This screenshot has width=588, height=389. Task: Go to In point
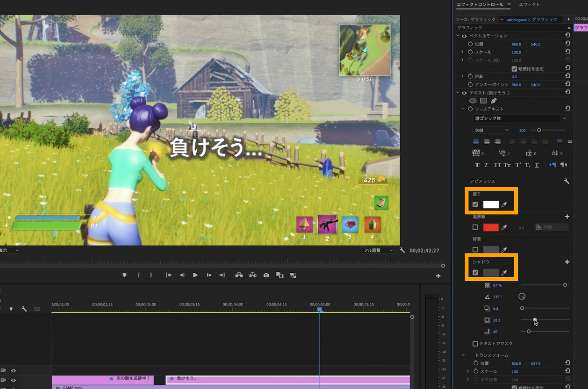click(168, 275)
